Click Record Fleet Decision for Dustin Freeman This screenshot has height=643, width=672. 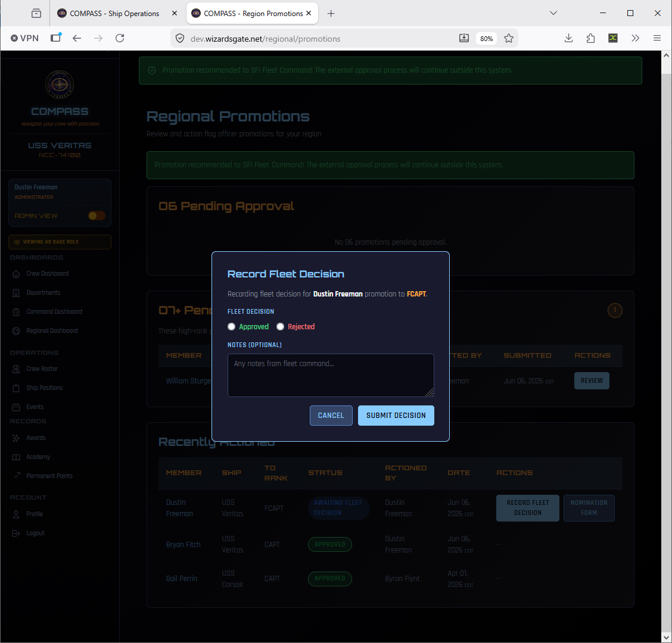coord(528,508)
